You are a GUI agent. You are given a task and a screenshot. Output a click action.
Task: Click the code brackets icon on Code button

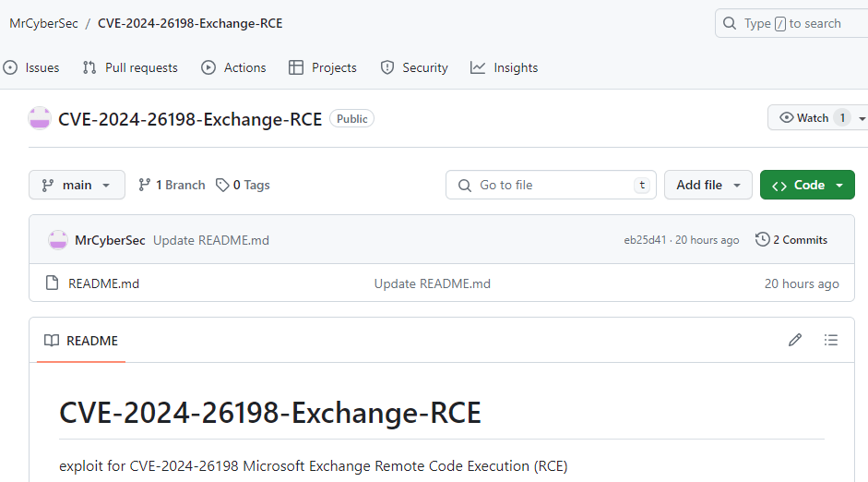point(779,187)
